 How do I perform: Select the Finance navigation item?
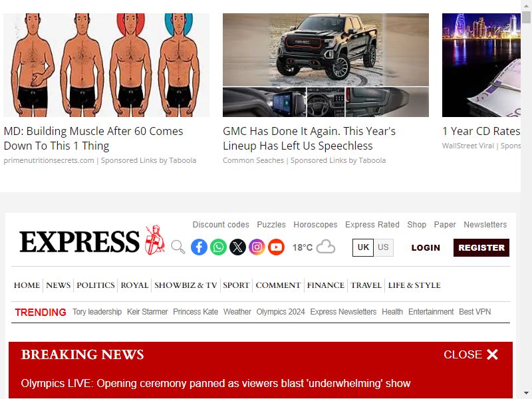pos(326,285)
